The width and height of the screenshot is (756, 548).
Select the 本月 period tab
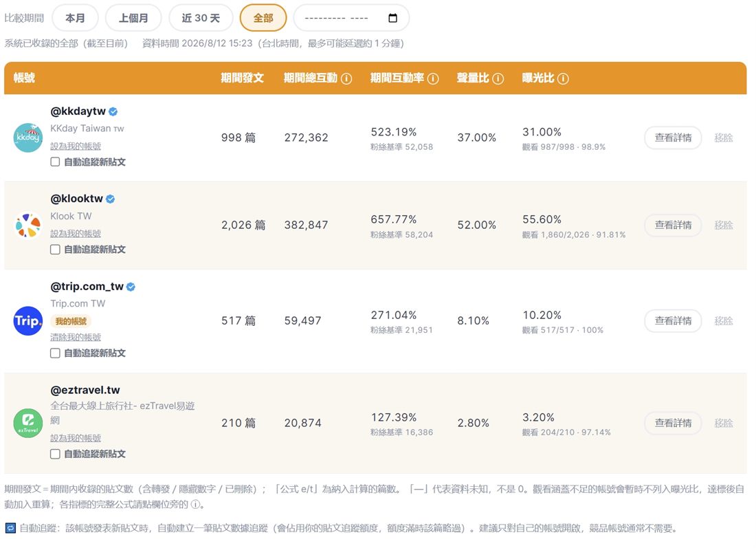click(x=75, y=18)
